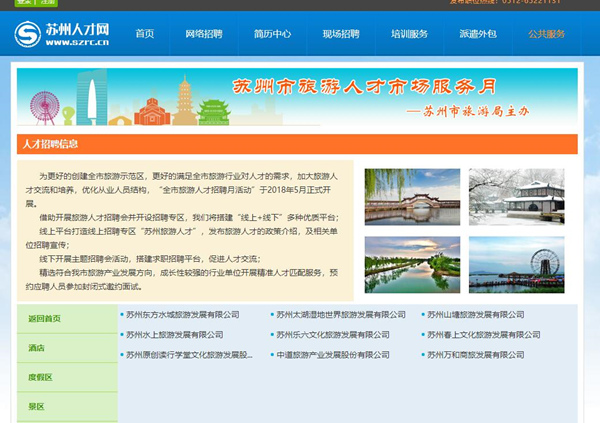Go to 网络招聘 in the nav bar
This screenshot has height=423, width=600.
[204, 34]
